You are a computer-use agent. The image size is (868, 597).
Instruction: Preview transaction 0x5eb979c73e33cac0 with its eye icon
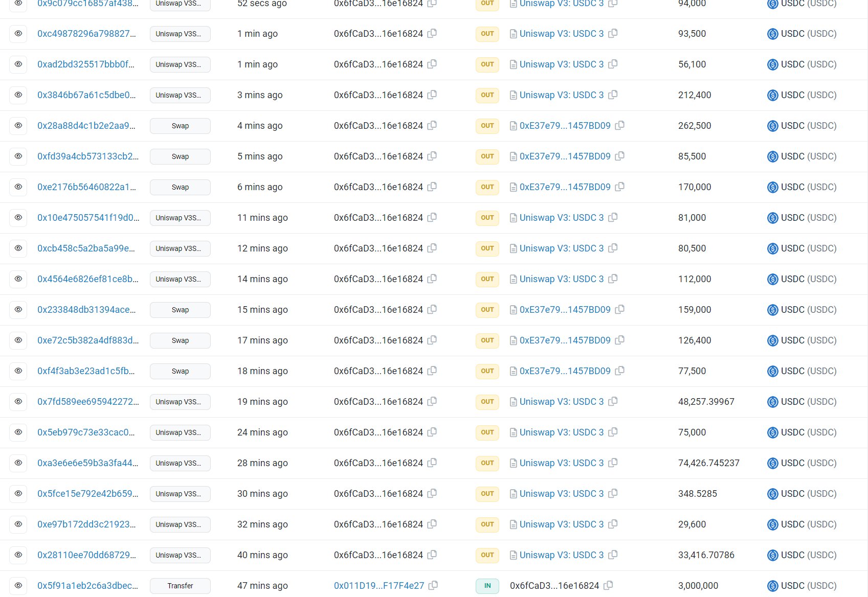[x=18, y=432]
